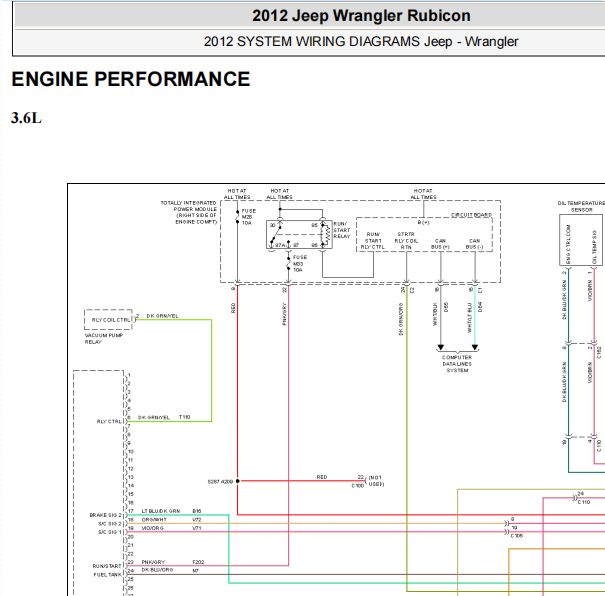Select "HOT AT ALL TIMES" above B(+)
Viewport: 605px width, 596px height.
click(423, 194)
